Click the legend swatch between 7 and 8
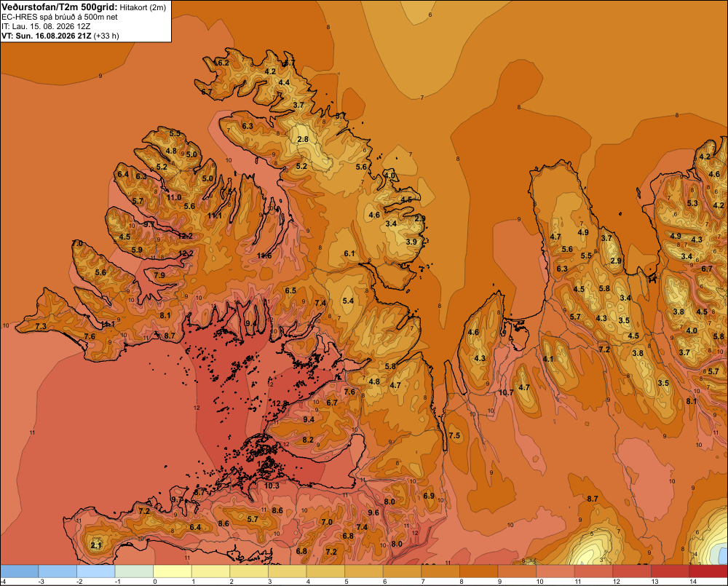728x586 pixels. pos(440,571)
